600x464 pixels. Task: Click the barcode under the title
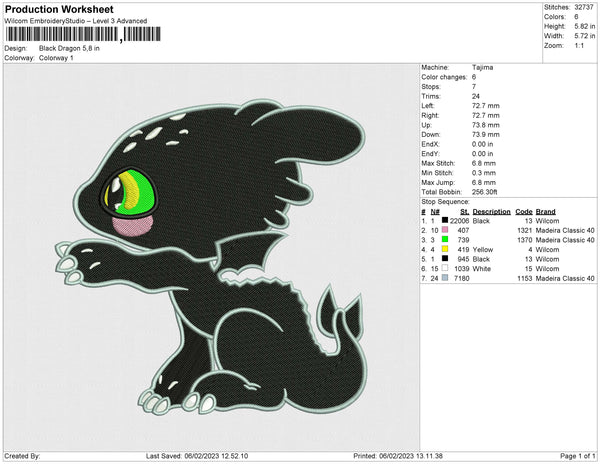[83, 34]
